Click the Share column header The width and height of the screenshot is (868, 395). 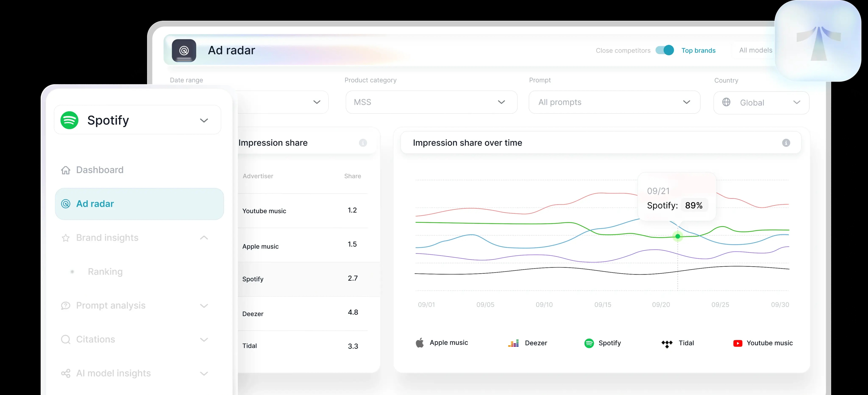[352, 176]
